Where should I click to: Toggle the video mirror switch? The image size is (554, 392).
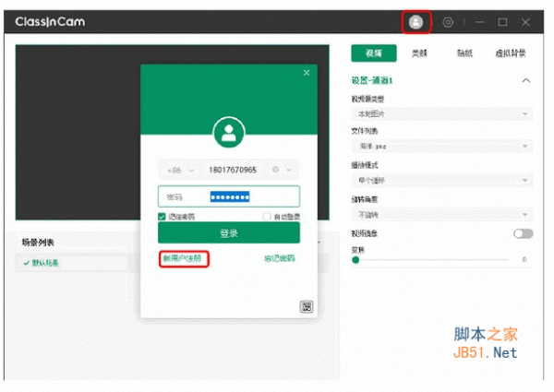click(x=524, y=233)
